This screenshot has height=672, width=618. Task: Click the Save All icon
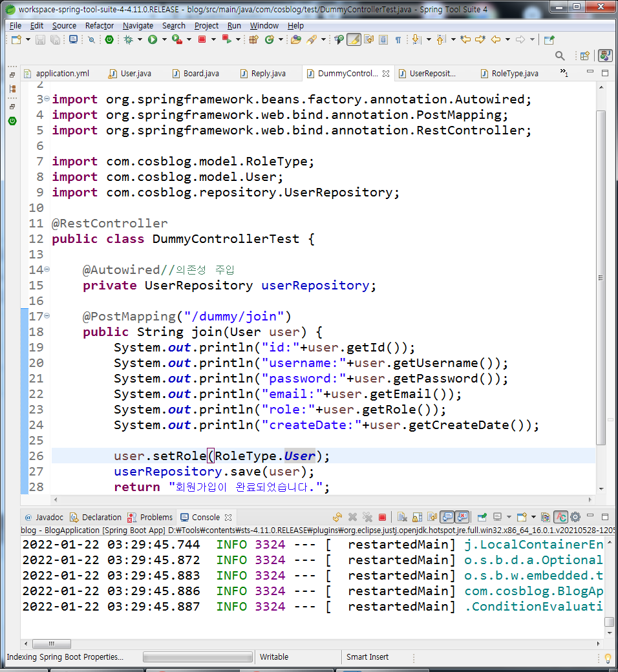click(56, 40)
